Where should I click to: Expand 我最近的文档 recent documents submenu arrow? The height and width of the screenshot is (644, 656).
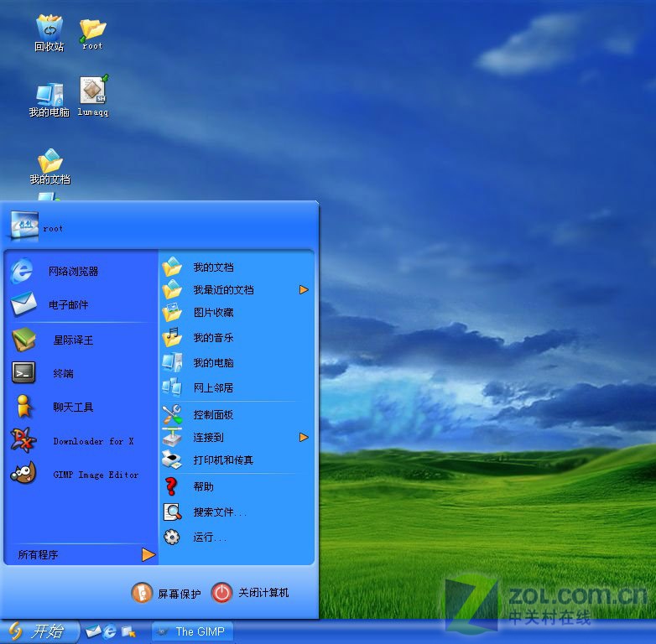(x=304, y=290)
